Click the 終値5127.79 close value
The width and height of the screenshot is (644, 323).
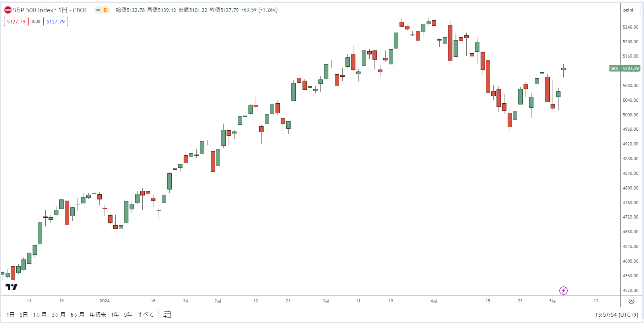tap(224, 10)
